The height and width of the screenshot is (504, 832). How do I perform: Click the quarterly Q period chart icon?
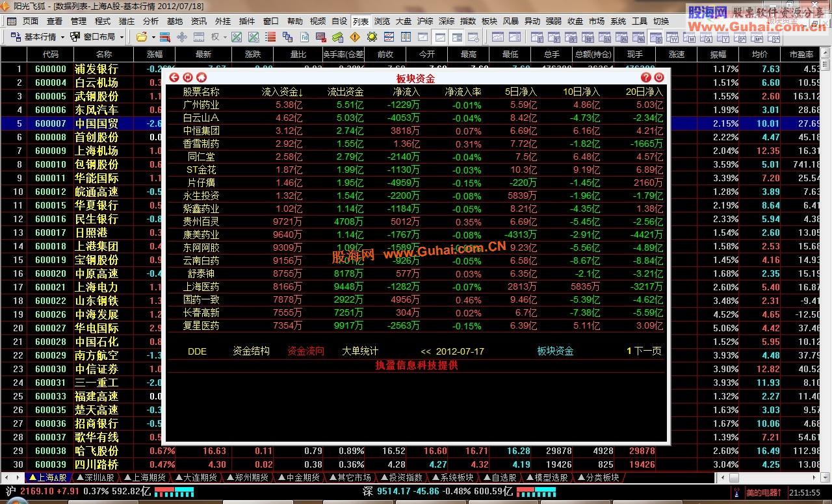[705, 37]
